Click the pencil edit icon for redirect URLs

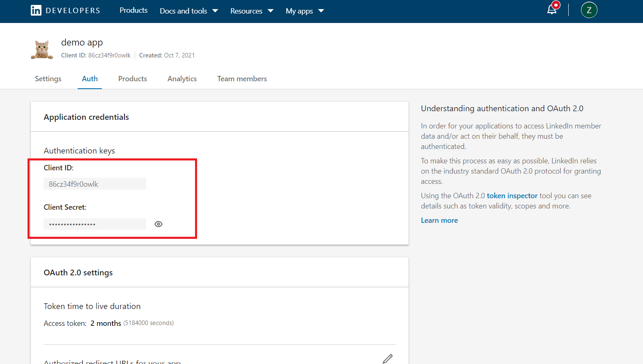pos(387,359)
